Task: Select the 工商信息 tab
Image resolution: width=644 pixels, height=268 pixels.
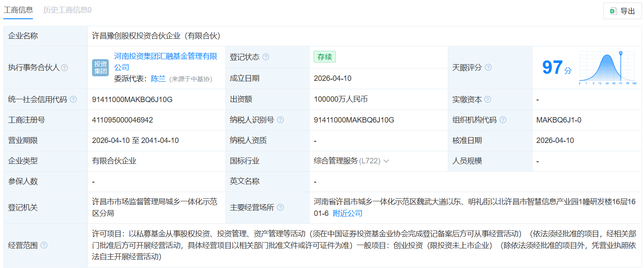Action: point(18,10)
